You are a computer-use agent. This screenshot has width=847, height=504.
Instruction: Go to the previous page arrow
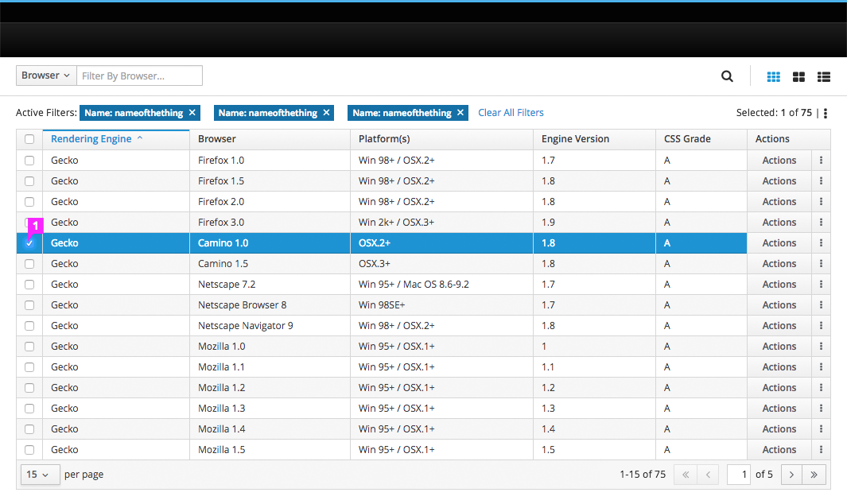(708, 475)
